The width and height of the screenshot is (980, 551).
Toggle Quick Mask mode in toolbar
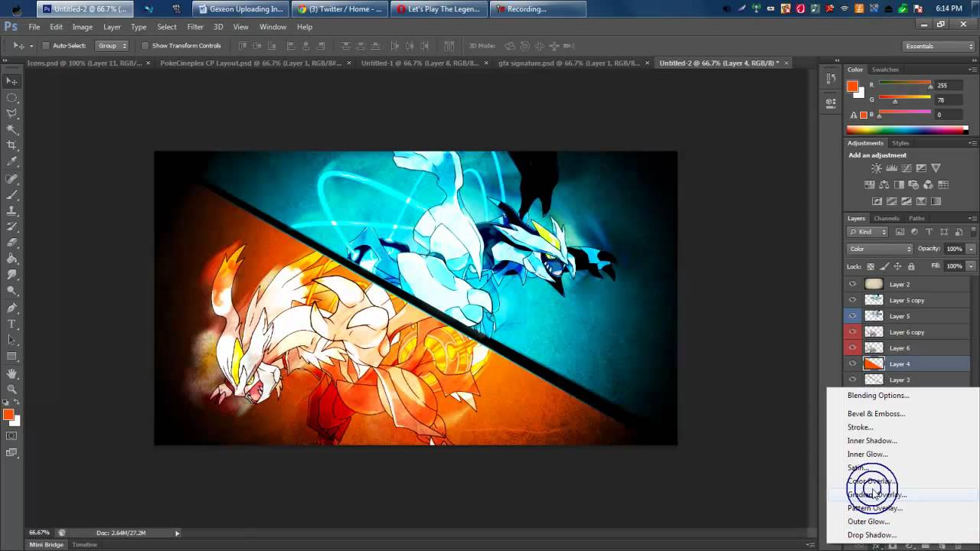11,436
